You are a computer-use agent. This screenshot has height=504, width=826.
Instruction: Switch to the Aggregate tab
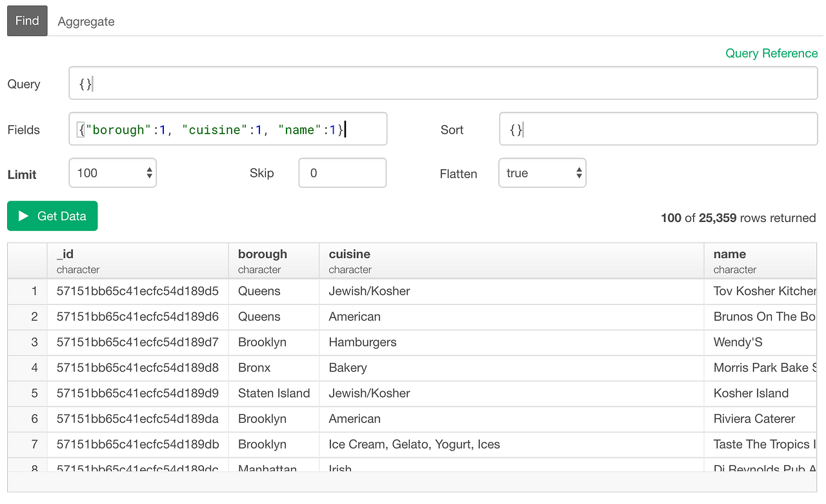pyautogui.click(x=86, y=21)
